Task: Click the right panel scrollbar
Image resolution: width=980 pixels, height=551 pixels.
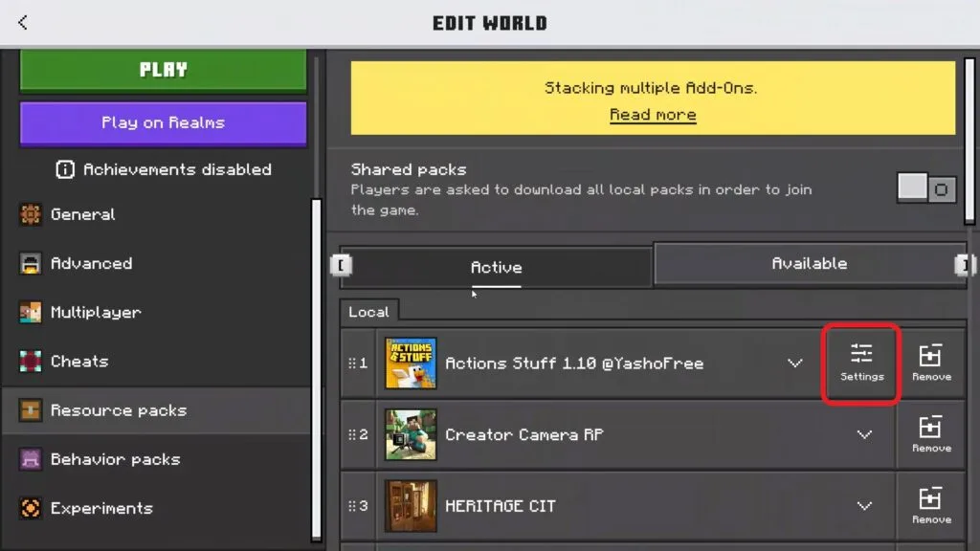Action: pos(969,141)
